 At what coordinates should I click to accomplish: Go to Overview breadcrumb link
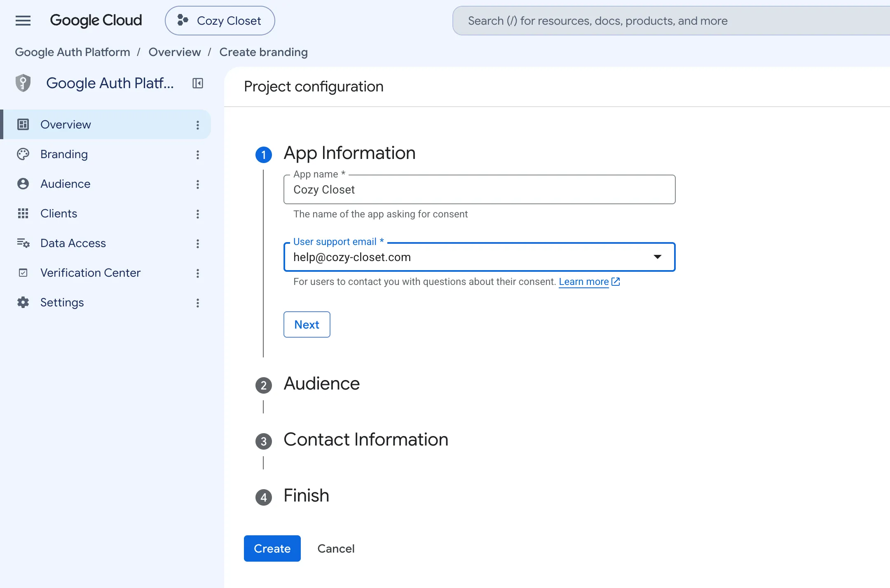(175, 52)
